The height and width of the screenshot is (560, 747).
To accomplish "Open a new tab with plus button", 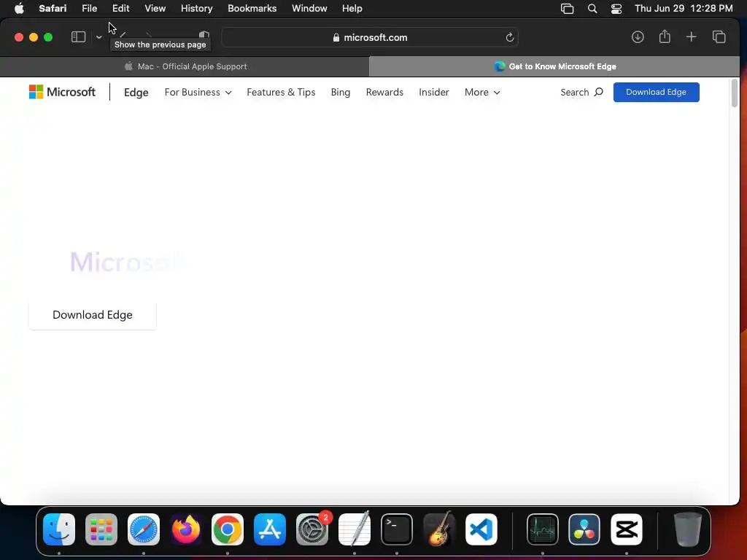I will pos(692,37).
